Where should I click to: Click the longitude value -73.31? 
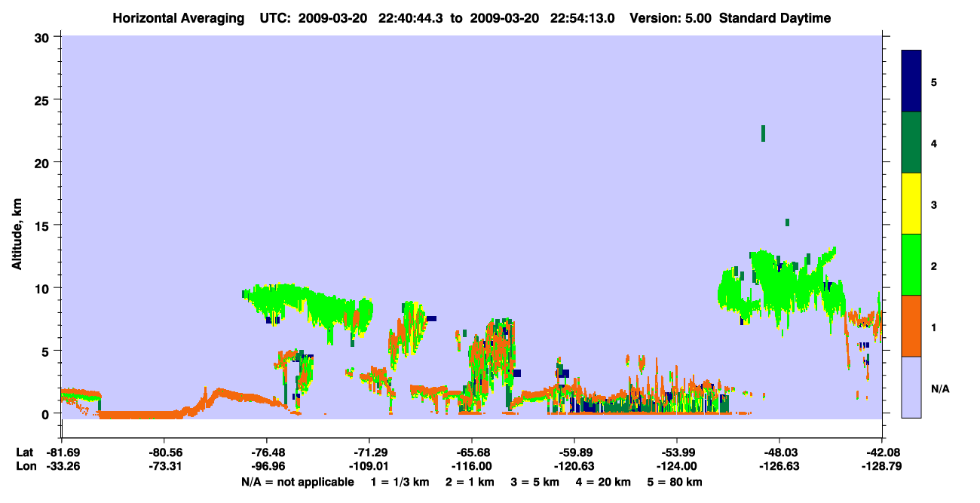coord(164,466)
